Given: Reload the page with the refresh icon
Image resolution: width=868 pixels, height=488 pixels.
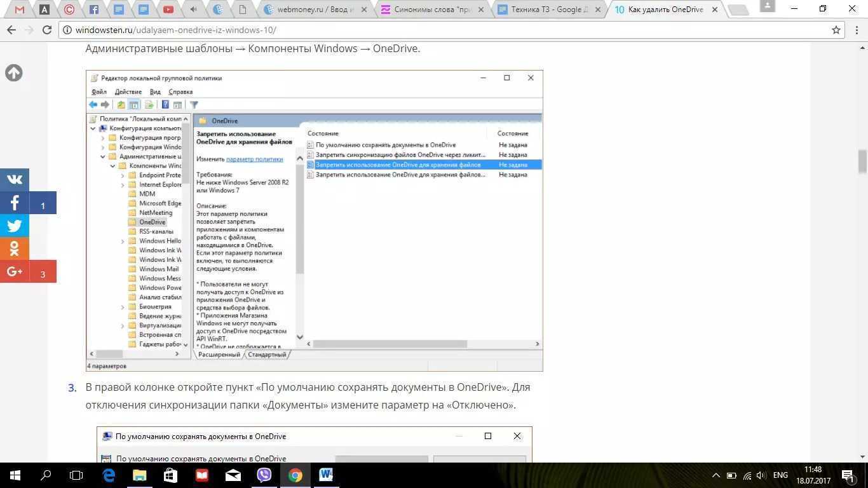Looking at the screenshot, I should [x=47, y=30].
